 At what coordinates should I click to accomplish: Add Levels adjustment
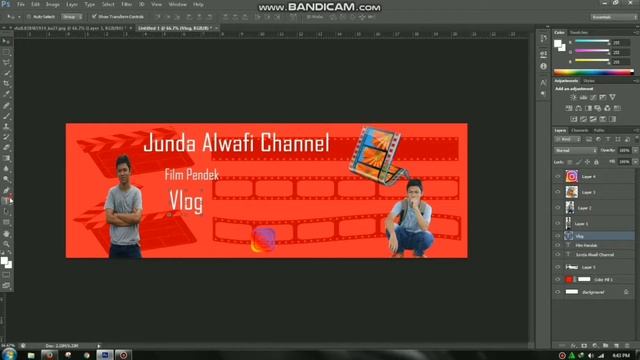[583, 97]
